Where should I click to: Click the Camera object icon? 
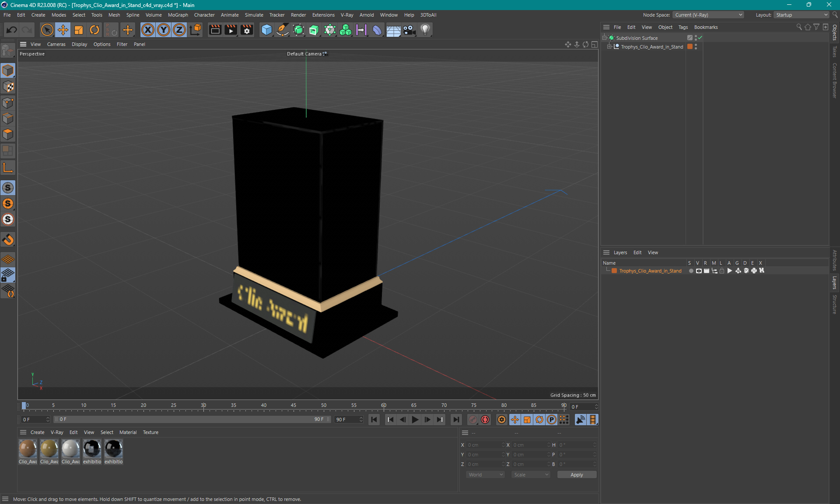click(409, 30)
